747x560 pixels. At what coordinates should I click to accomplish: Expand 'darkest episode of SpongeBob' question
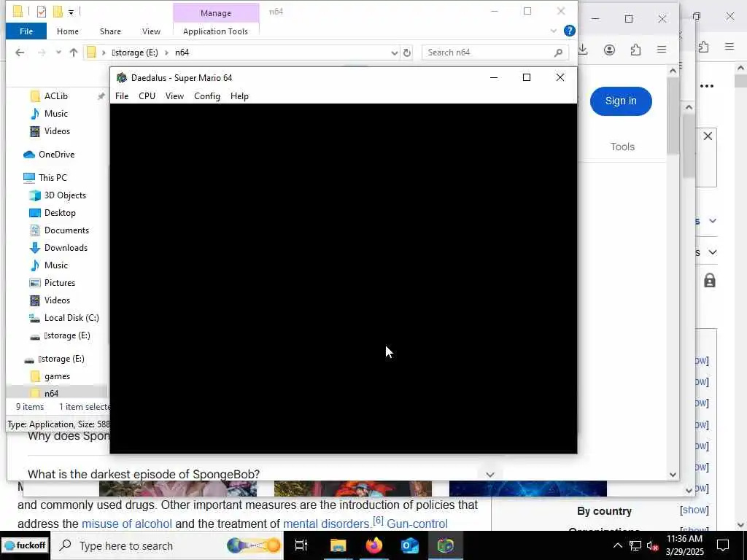(x=490, y=474)
